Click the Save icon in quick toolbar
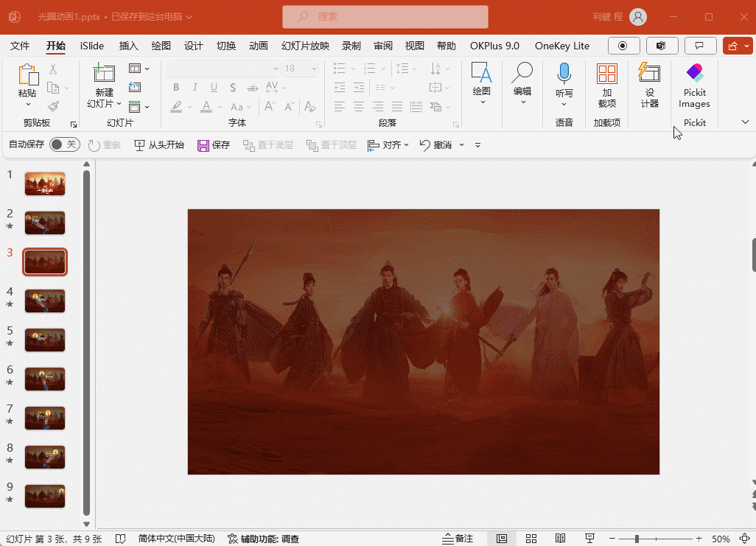This screenshot has height=546, width=756. click(203, 145)
